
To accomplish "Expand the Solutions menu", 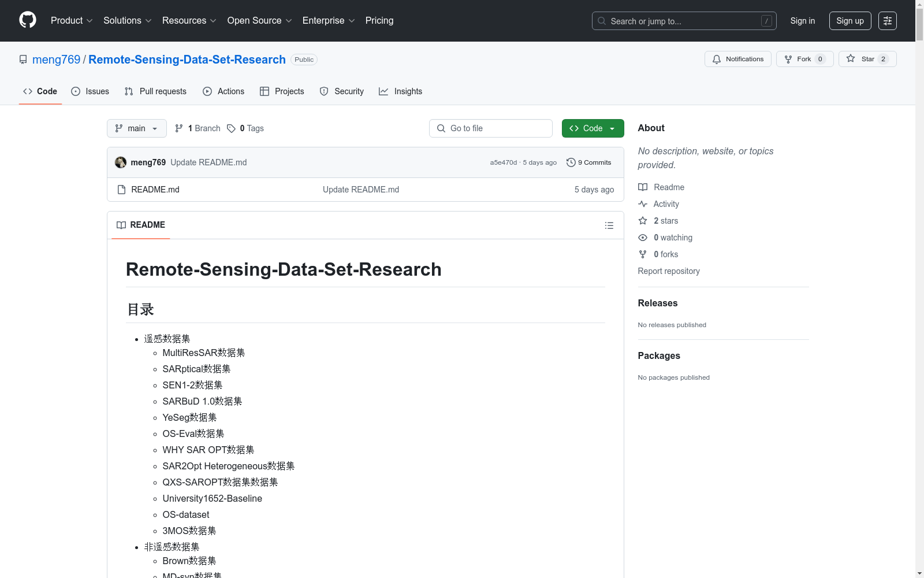I will pyautogui.click(x=128, y=20).
